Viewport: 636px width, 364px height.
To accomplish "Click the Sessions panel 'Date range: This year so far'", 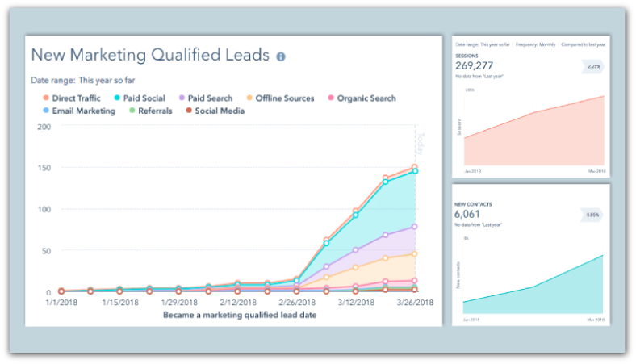I will tap(483, 44).
